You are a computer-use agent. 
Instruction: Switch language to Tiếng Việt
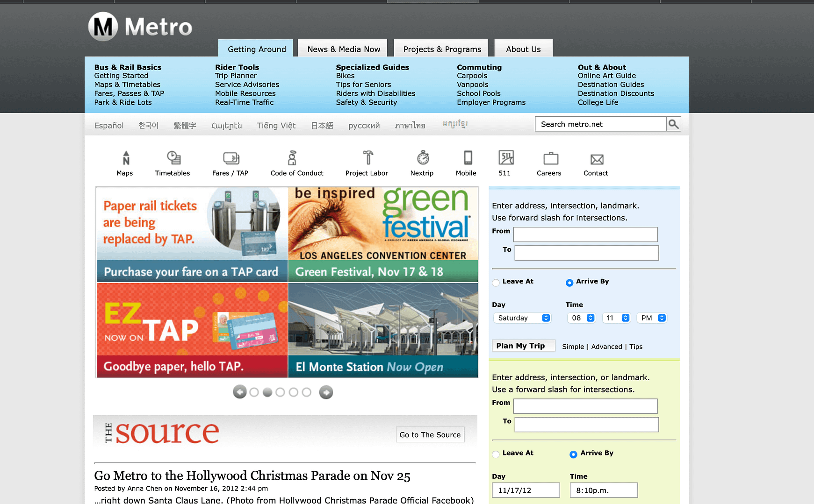[x=276, y=125]
